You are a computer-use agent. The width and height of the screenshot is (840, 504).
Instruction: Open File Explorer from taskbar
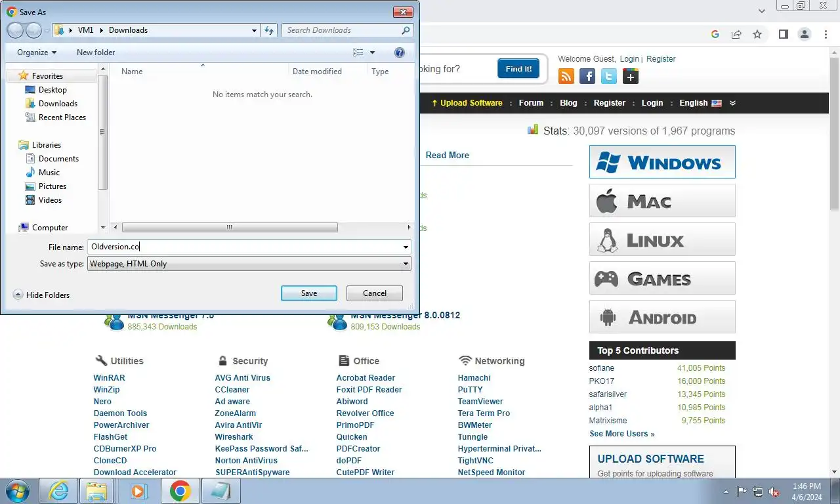(x=96, y=491)
